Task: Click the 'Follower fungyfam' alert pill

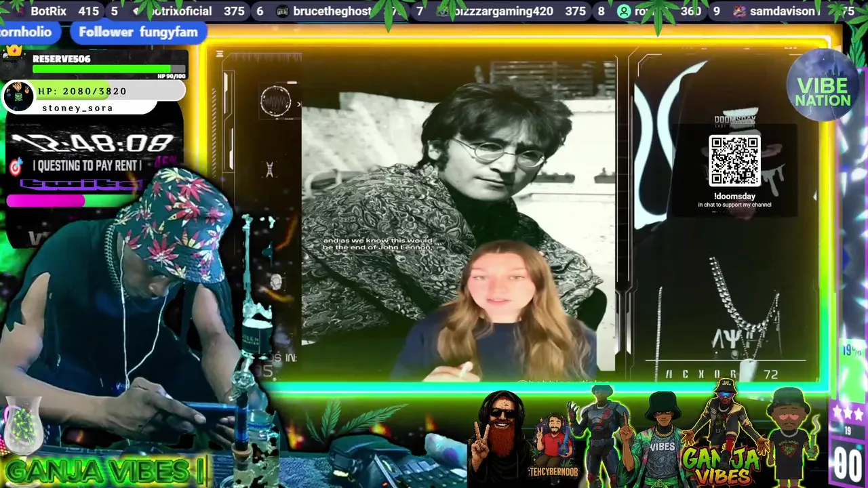Action: (x=138, y=32)
